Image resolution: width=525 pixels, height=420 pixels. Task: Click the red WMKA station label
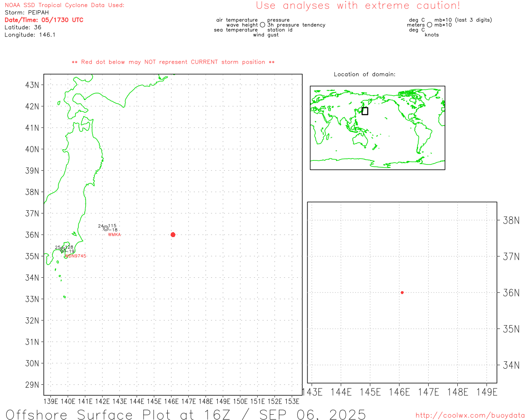click(114, 235)
